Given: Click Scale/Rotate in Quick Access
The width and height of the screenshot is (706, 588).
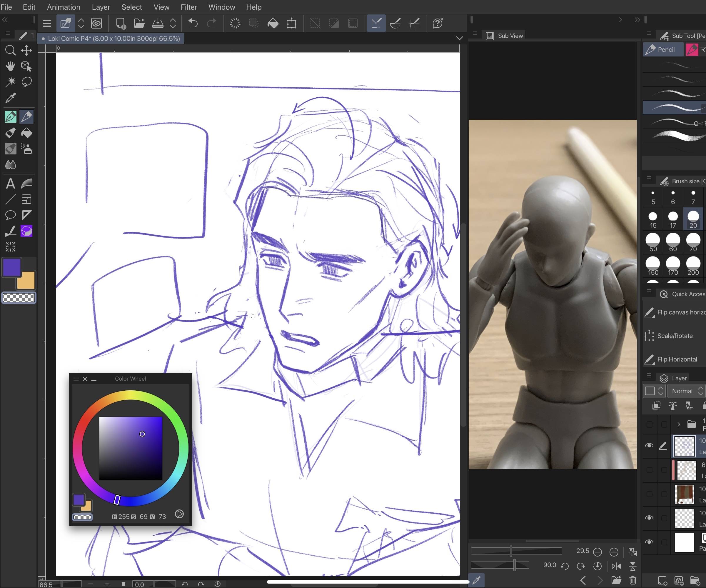Looking at the screenshot, I should pyautogui.click(x=675, y=336).
